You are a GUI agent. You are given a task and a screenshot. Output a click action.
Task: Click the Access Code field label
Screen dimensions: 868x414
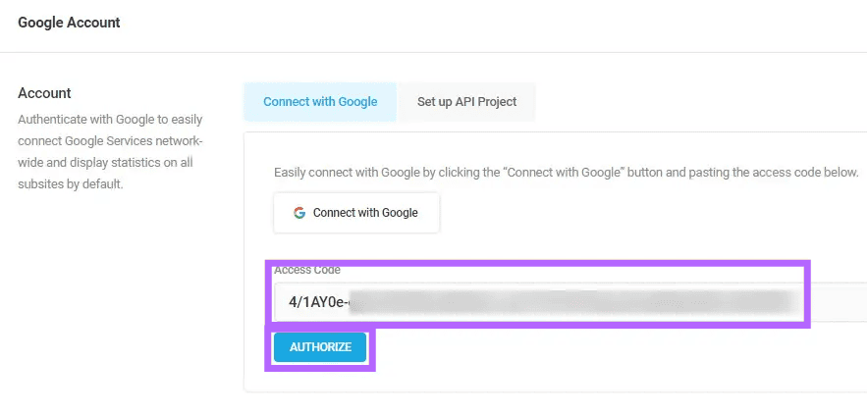coord(307,271)
